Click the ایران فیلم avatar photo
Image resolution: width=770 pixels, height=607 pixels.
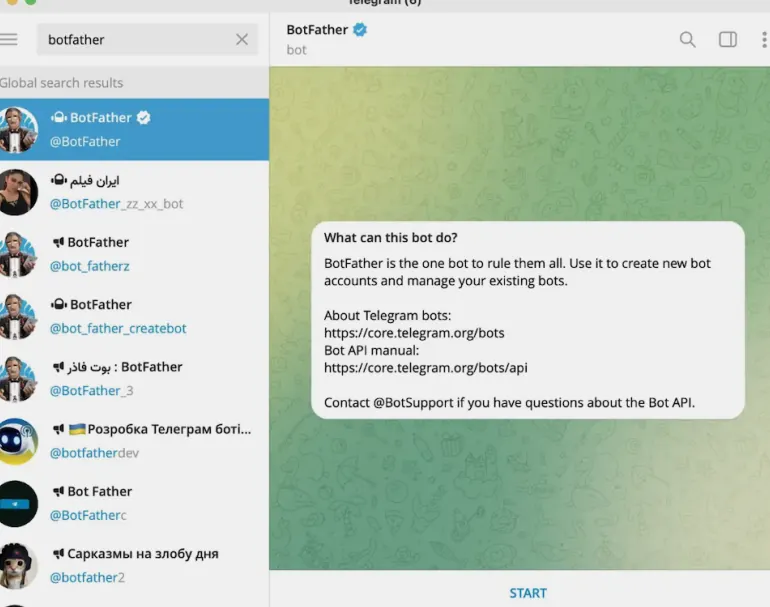(18, 192)
